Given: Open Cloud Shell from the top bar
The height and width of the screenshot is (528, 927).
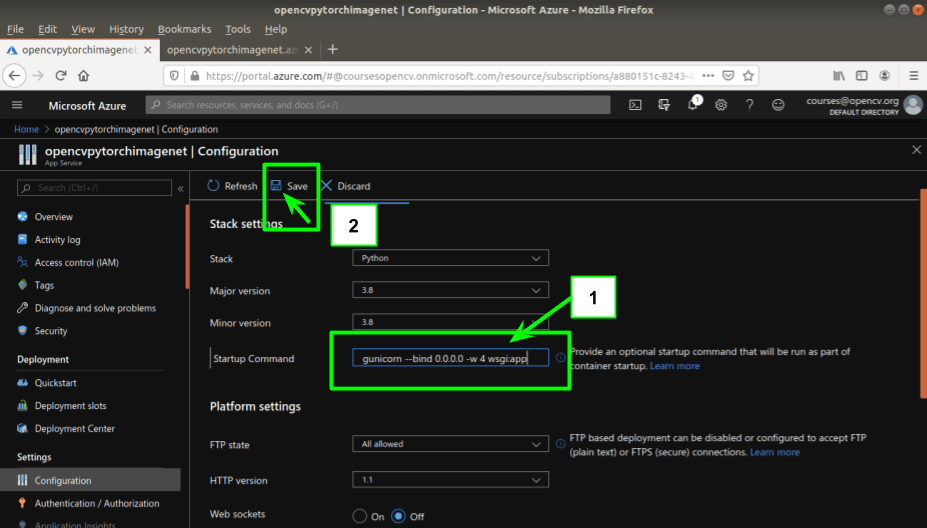Looking at the screenshot, I should pos(635,105).
